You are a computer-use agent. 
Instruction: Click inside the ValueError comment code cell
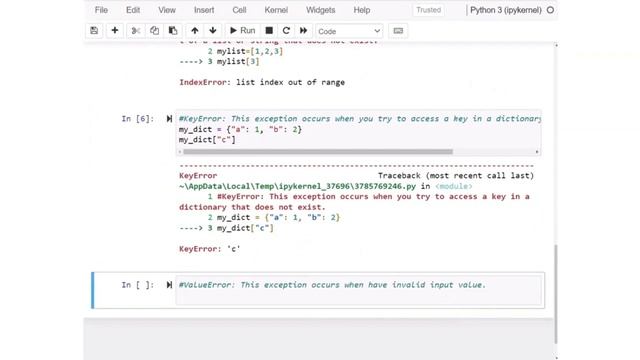(x=358, y=290)
